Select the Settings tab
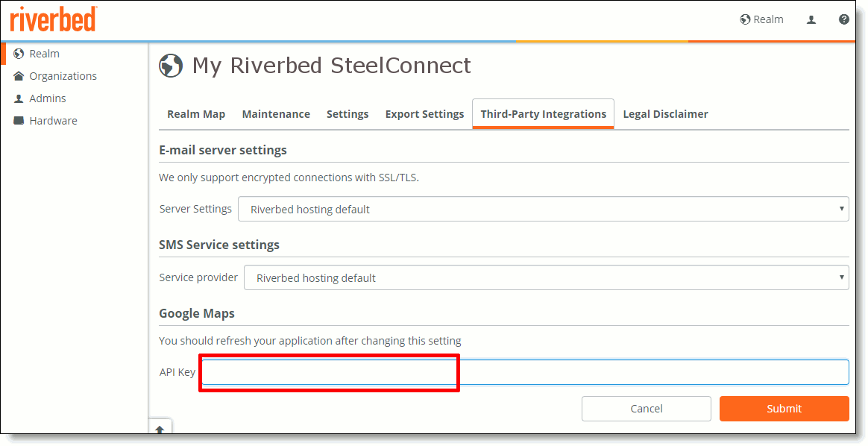The height and width of the screenshot is (446, 868). pyautogui.click(x=347, y=114)
